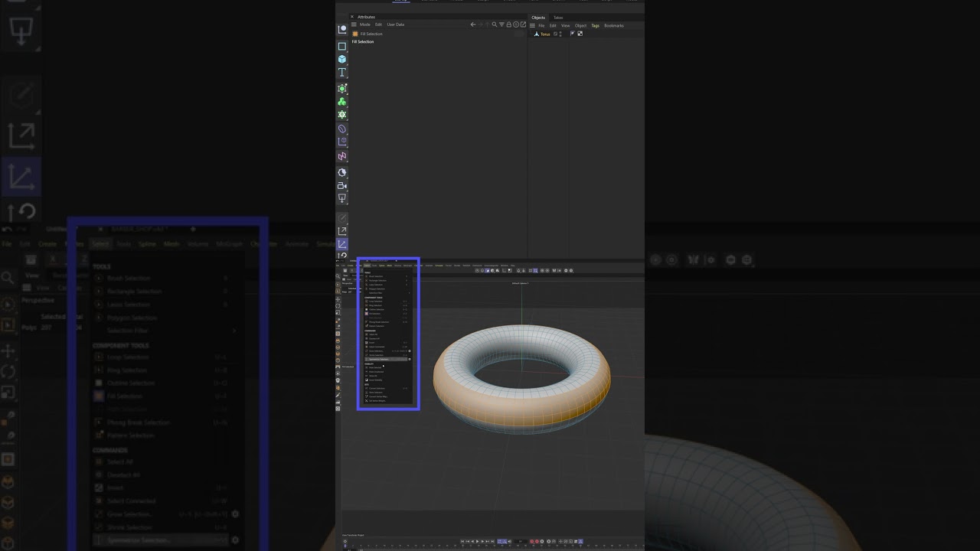Add the pink Bend deformer
The height and width of the screenshot is (551, 980).
pyautogui.click(x=342, y=156)
